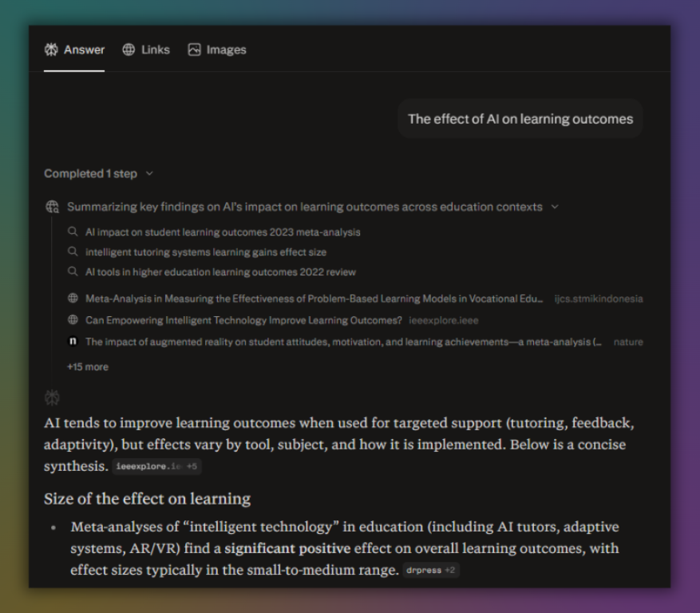Switch to the Links tab

click(146, 49)
